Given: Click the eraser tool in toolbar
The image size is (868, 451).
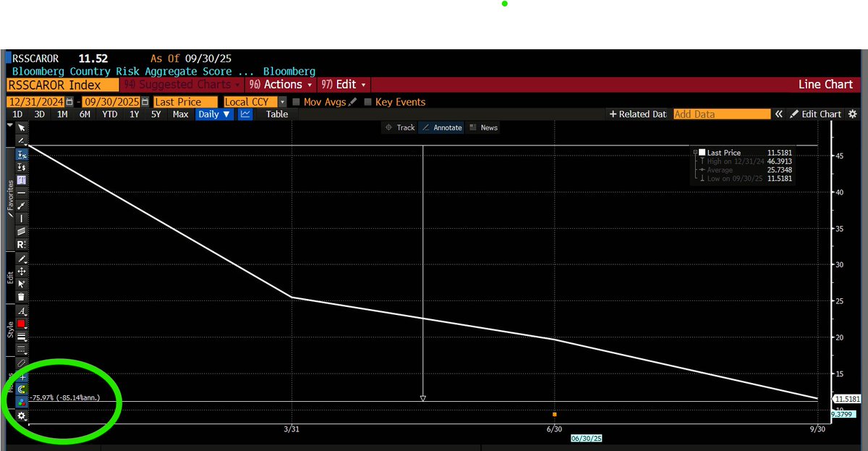Looking at the screenshot, I should (x=22, y=363).
